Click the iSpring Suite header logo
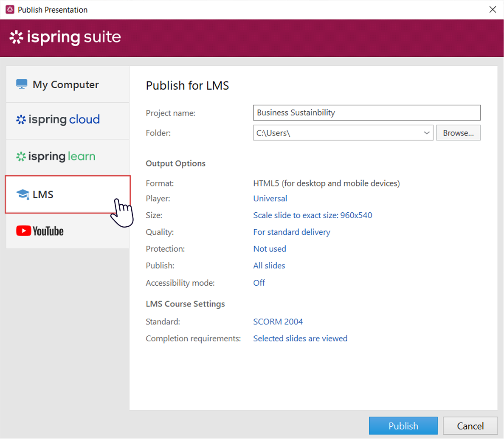This screenshot has width=504, height=439. point(64,37)
